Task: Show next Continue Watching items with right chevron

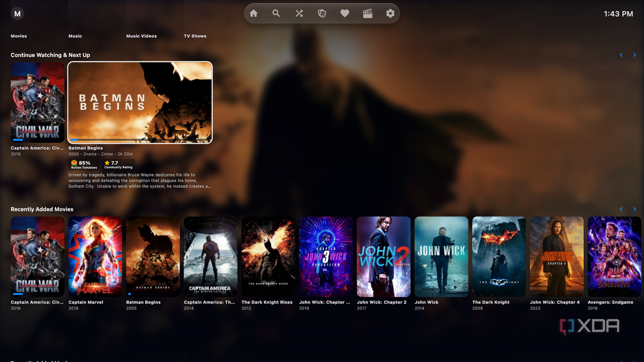Action: click(635, 55)
